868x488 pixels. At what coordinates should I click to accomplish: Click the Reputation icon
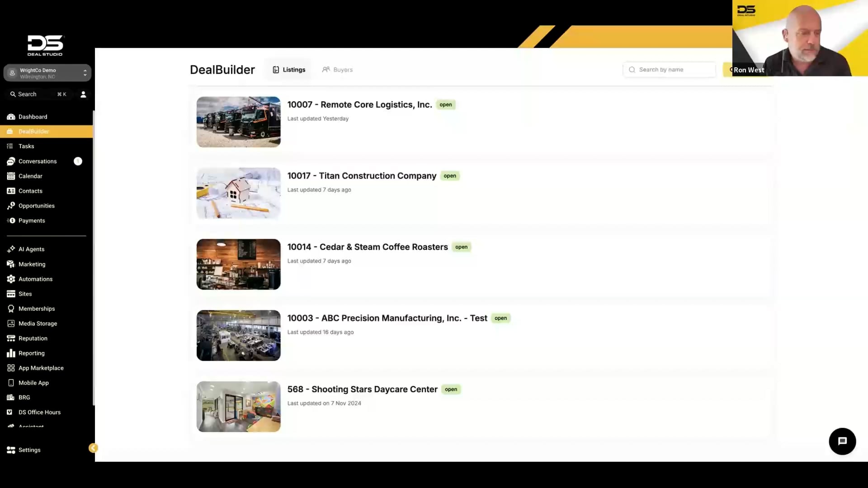click(11, 338)
